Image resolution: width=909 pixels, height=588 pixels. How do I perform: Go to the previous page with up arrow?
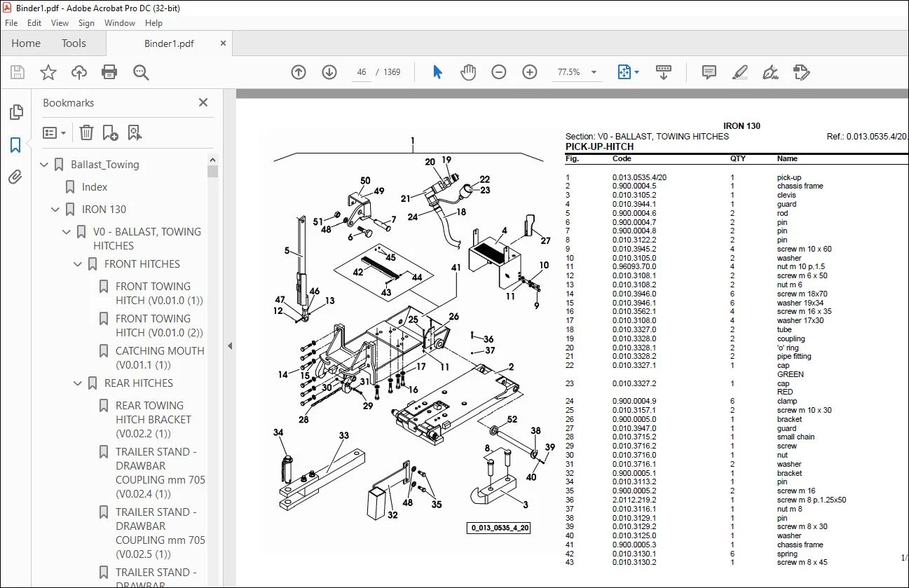coord(299,72)
